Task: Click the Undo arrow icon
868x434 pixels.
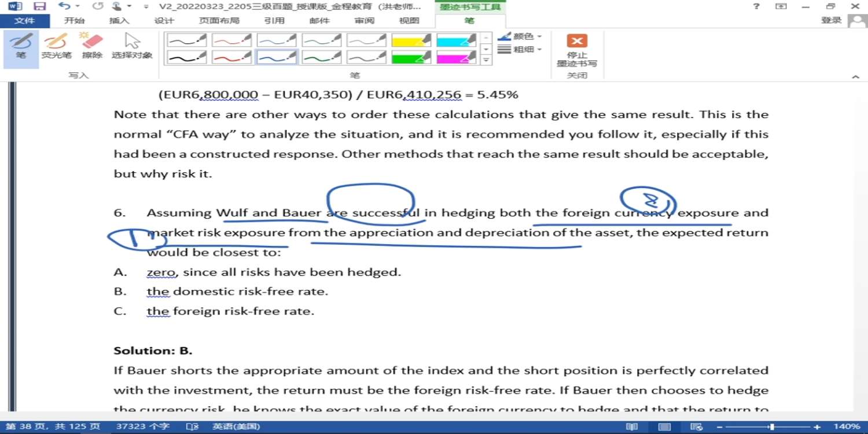Action: [x=64, y=6]
